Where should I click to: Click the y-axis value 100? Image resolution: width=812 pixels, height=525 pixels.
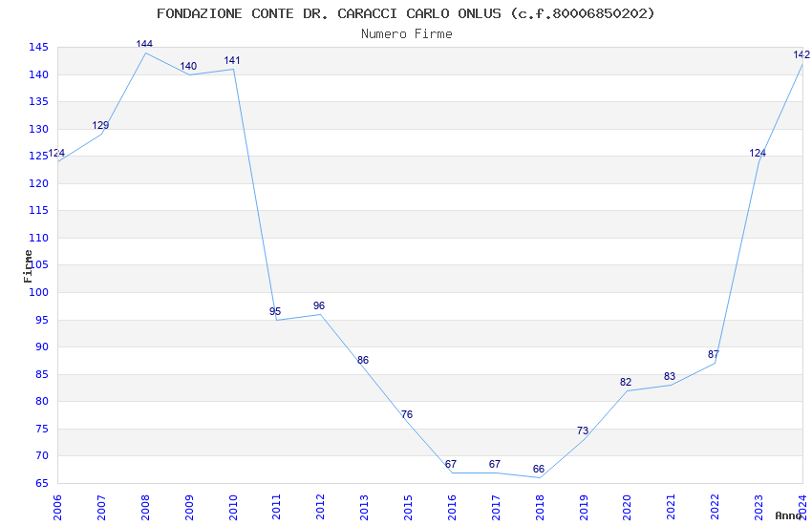pos(38,292)
